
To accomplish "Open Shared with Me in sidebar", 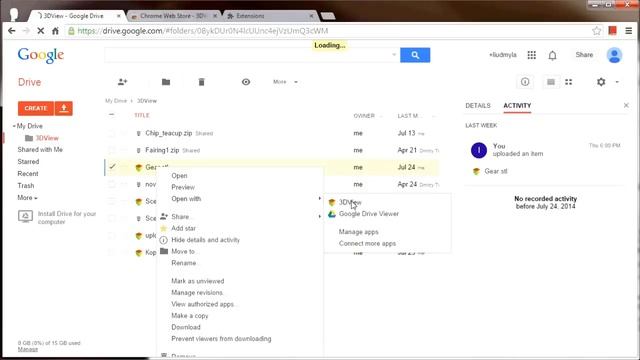I will [x=40, y=150].
